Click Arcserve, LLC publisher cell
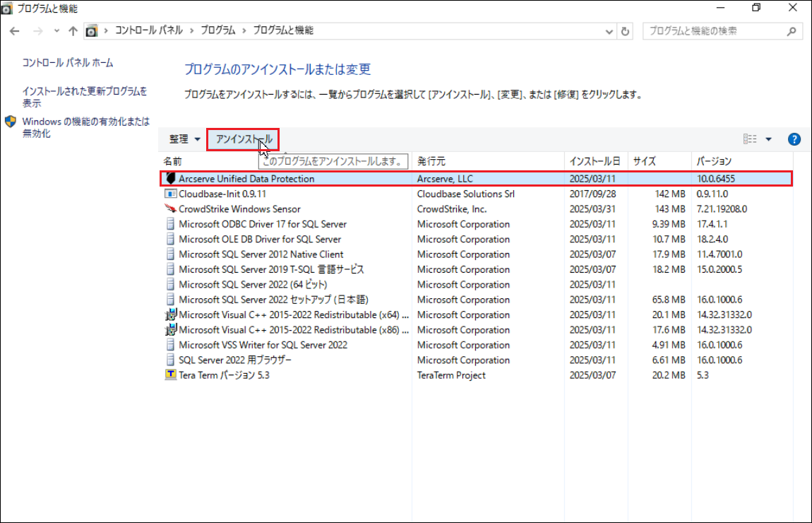812x523 pixels. coord(445,179)
